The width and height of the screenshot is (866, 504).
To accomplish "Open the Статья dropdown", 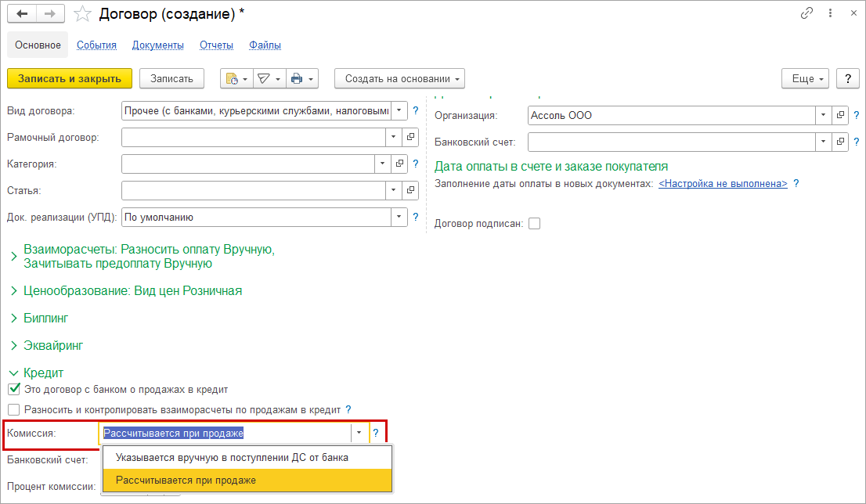I will (393, 190).
